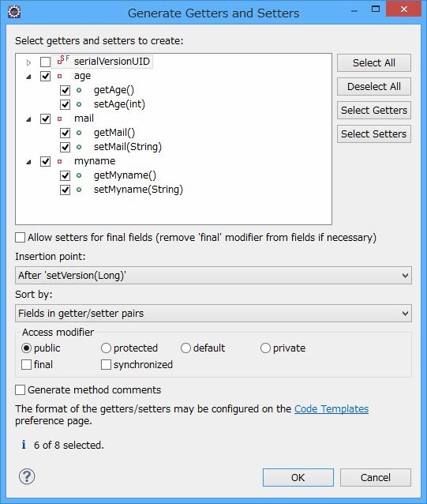Open the Insertion point dropdown

213,276
